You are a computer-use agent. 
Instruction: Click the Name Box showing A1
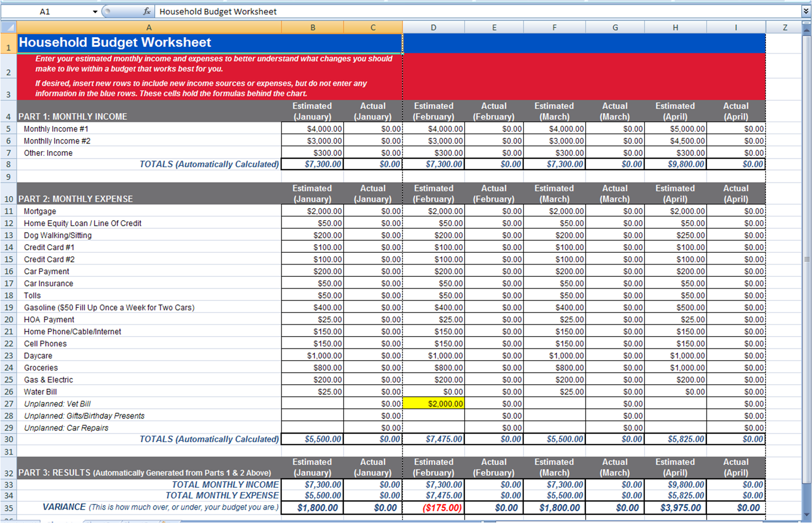45,11
